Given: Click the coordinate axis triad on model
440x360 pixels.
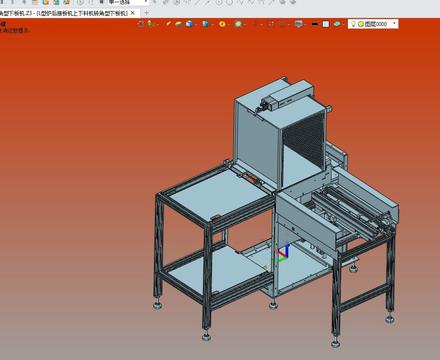Looking at the screenshot, I should 282,254.
